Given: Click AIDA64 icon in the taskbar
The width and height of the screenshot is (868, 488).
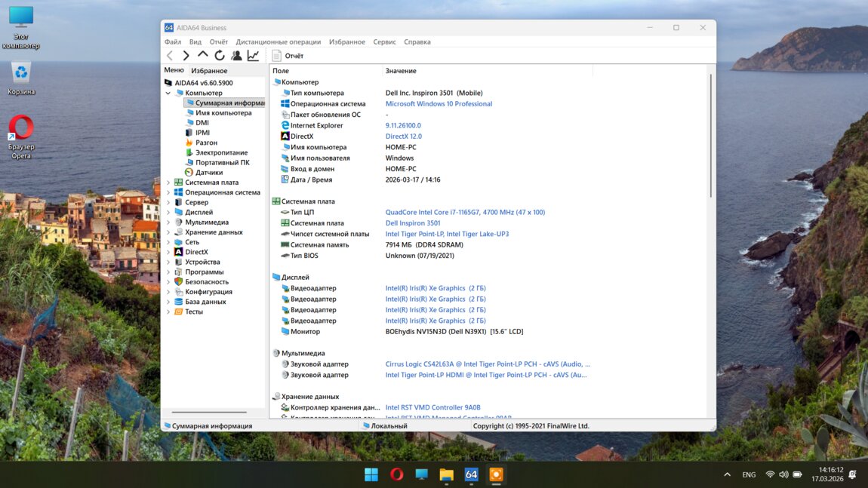Looking at the screenshot, I should click(471, 474).
